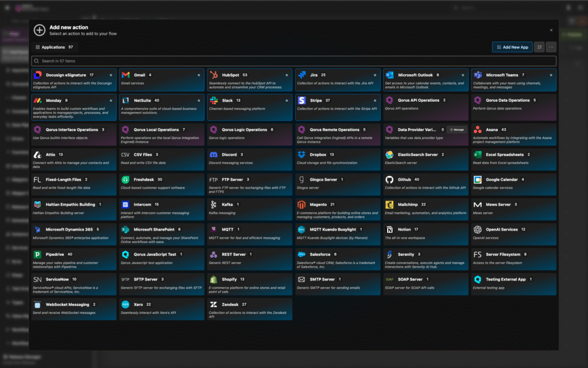The height and width of the screenshot is (368, 588).
Task: Click the Xero round icon
Action: pos(126,305)
